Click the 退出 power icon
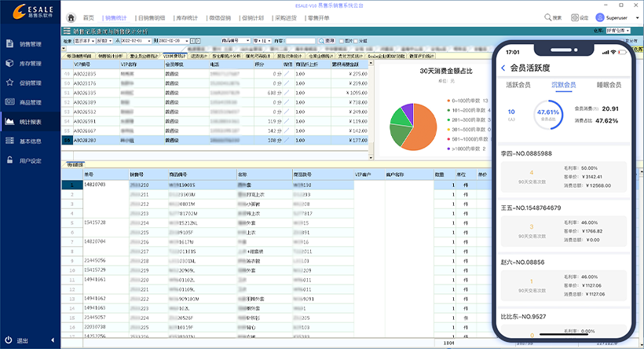Viewport: 644px width, 349px height. pyautogui.click(x=9, y=340)
